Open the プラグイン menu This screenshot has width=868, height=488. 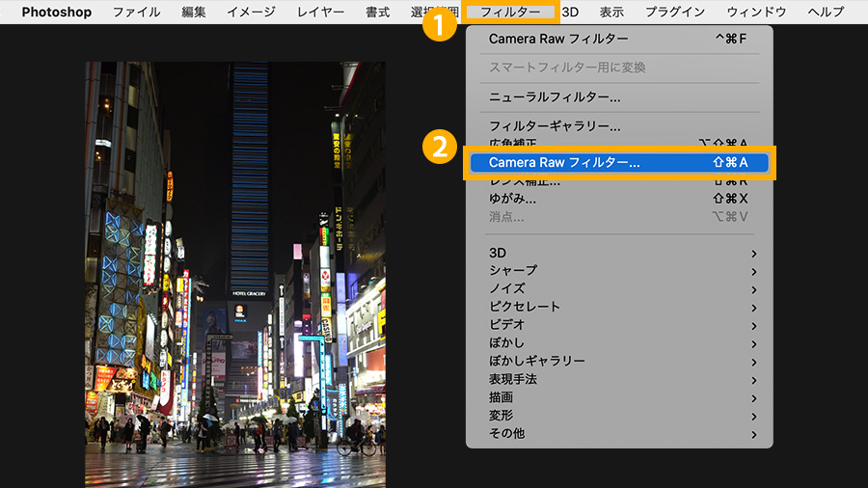pyautogui.click(x=675, y=12)
